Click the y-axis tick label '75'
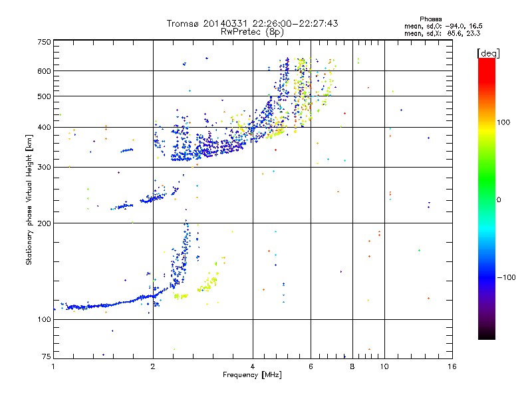This screenshot has width=532, height=399. pos(47,356)
